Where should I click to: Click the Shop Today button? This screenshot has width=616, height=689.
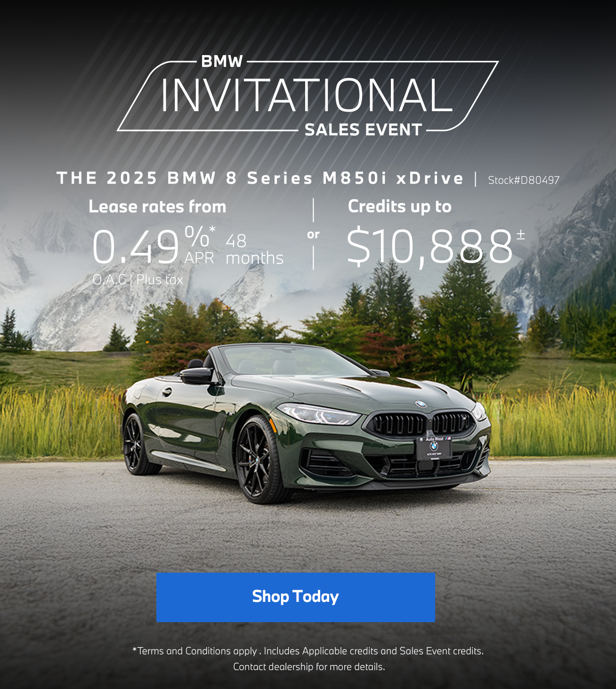tap(295, 597)
